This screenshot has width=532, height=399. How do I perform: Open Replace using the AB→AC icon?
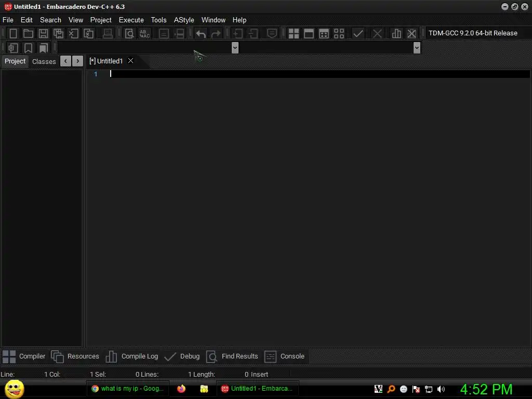coord(144,33)
